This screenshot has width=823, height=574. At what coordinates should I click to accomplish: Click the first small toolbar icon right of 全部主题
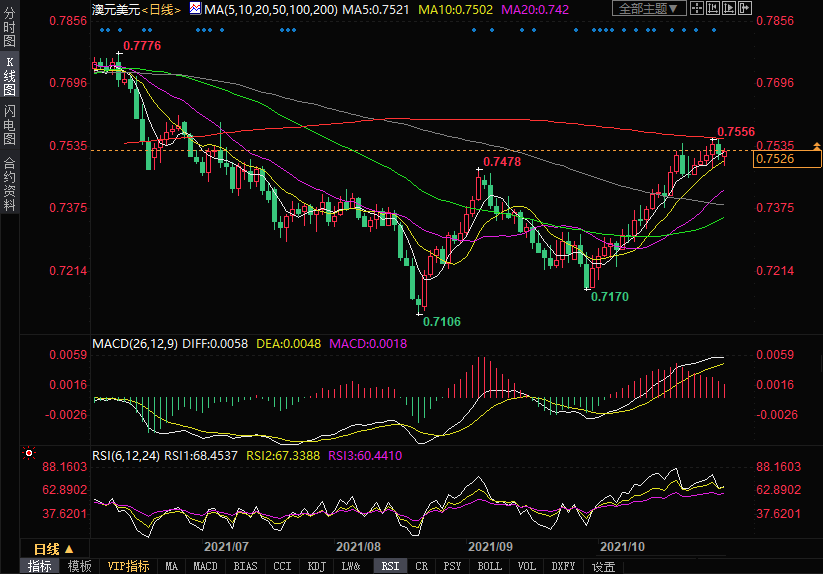[x=697, y=9]
